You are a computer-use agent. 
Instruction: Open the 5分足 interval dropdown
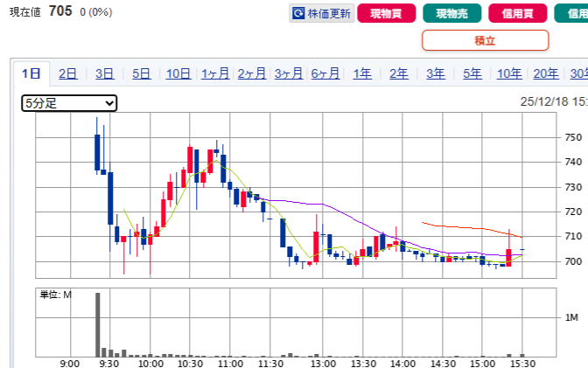click(x=69, y=103)
